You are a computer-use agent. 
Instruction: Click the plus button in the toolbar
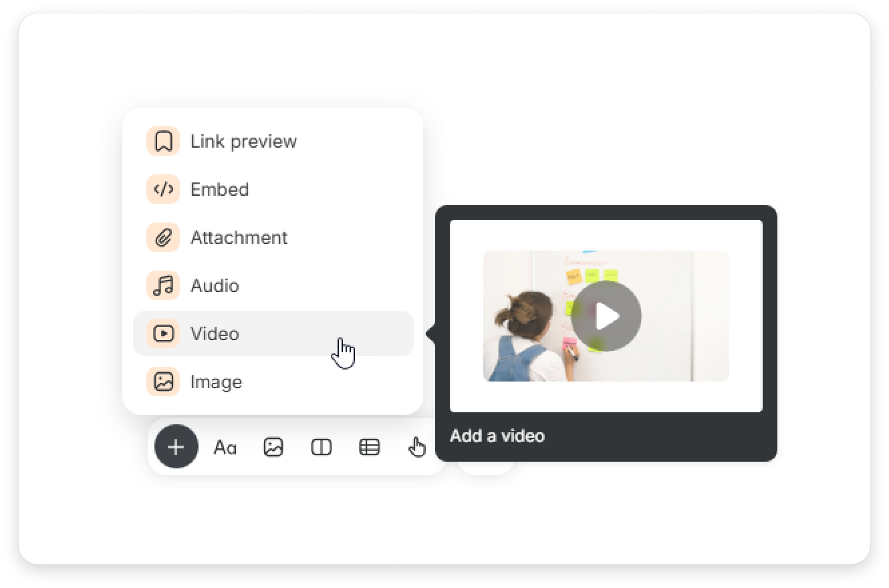176,447
